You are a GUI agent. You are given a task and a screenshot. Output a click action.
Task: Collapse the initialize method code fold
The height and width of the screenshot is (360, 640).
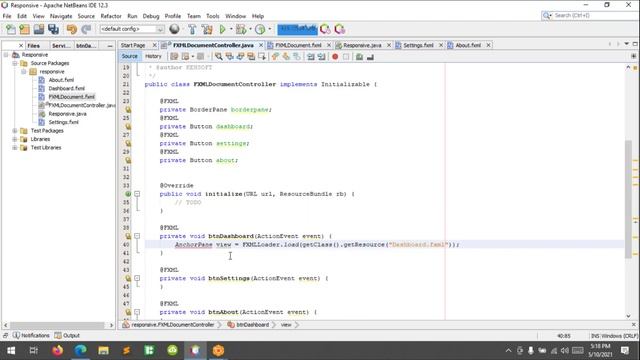click(137, 194)
